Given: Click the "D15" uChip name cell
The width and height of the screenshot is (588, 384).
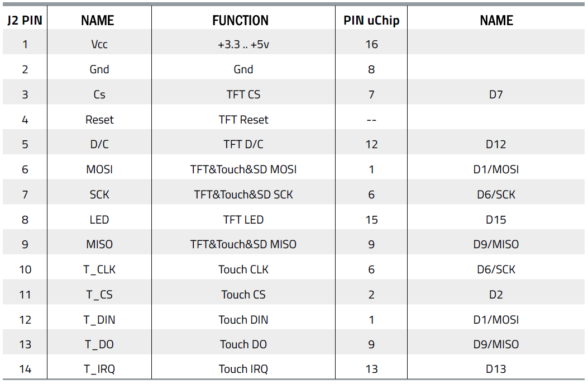Looking at the screenshot, I should pyautogui.click(x=496, y=220).
